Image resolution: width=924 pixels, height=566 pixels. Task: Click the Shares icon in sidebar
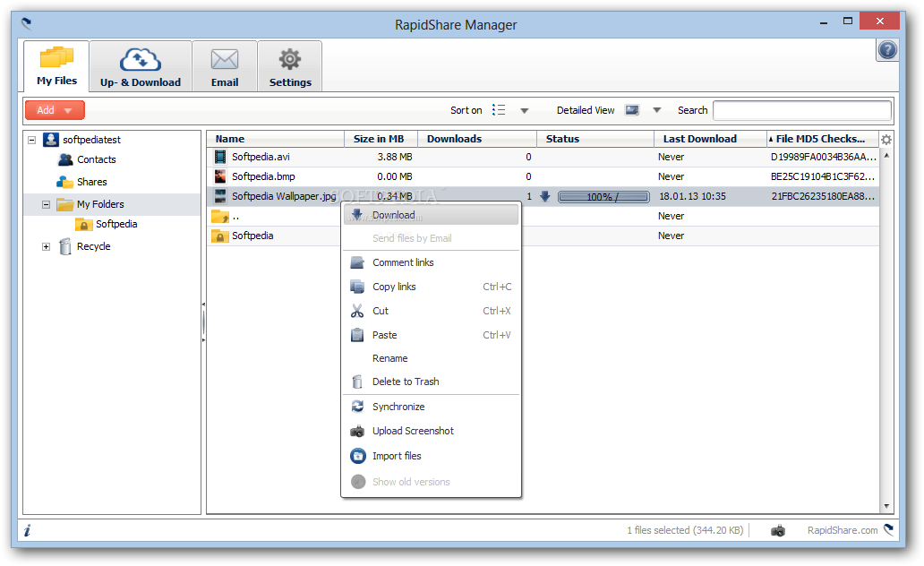click(64, 182)
